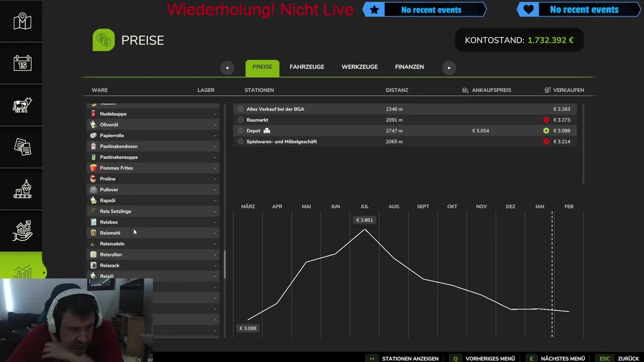Select the active prices chart sidebar icon

pyautogui.click(x=23, y=271)
